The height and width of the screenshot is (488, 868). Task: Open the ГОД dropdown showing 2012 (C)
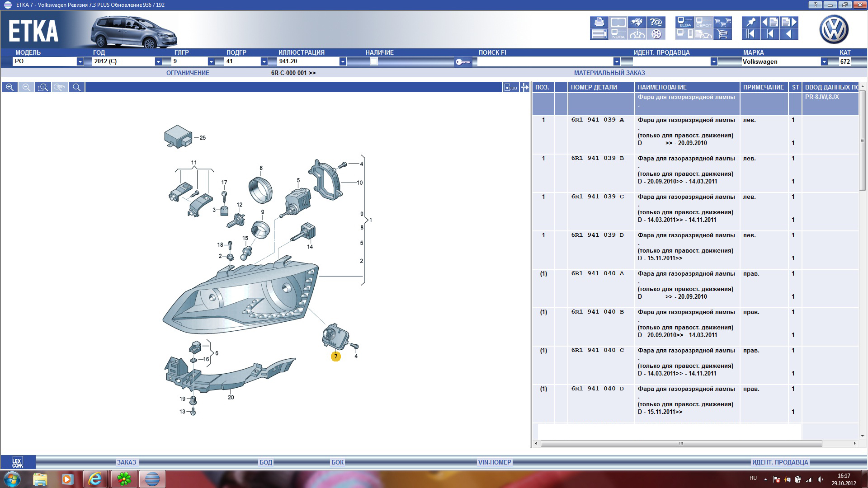click(x=158, y=61)
